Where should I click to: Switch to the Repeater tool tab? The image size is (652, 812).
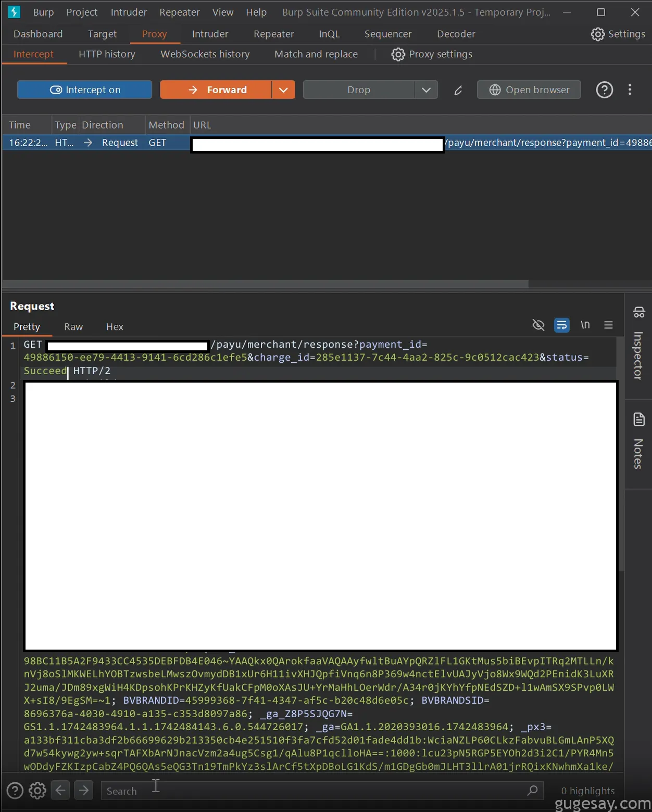[274, 34]
